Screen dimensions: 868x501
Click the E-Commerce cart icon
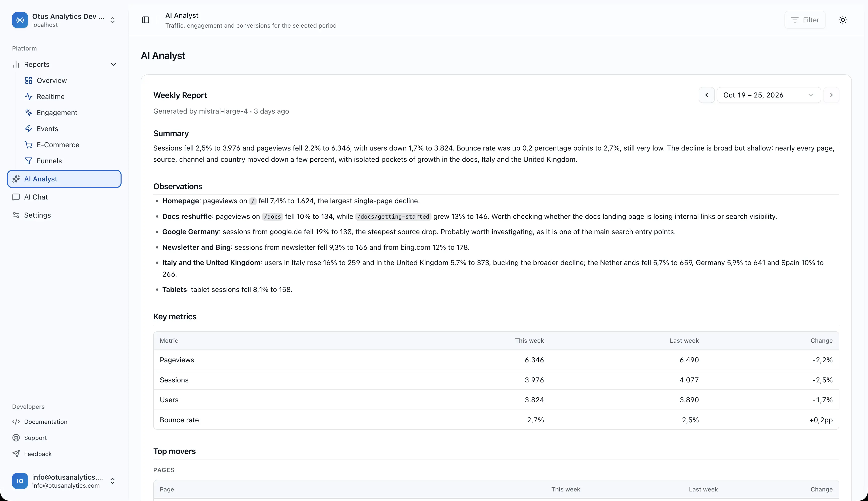29,145
